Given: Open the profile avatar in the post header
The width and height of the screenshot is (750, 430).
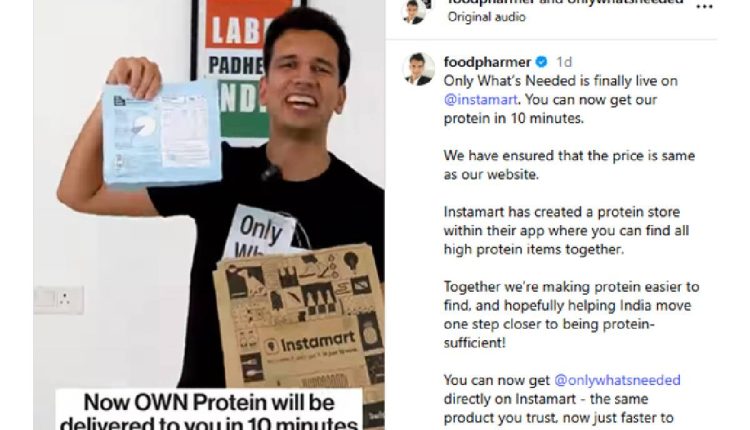Looking at the screenshot, I should [414, 11].
